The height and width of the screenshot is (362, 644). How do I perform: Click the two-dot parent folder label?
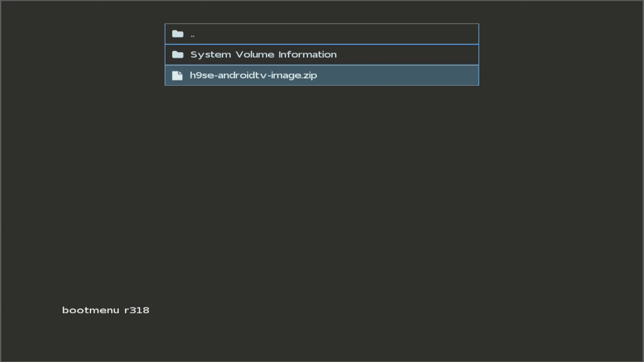pyautogui.click(x=193, y=35)
